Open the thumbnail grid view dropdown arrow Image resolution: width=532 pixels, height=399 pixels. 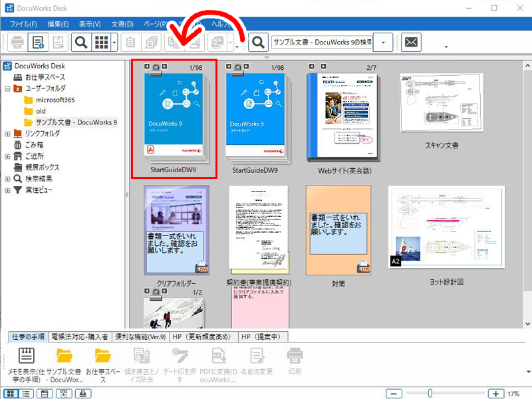tap(114, 43)
